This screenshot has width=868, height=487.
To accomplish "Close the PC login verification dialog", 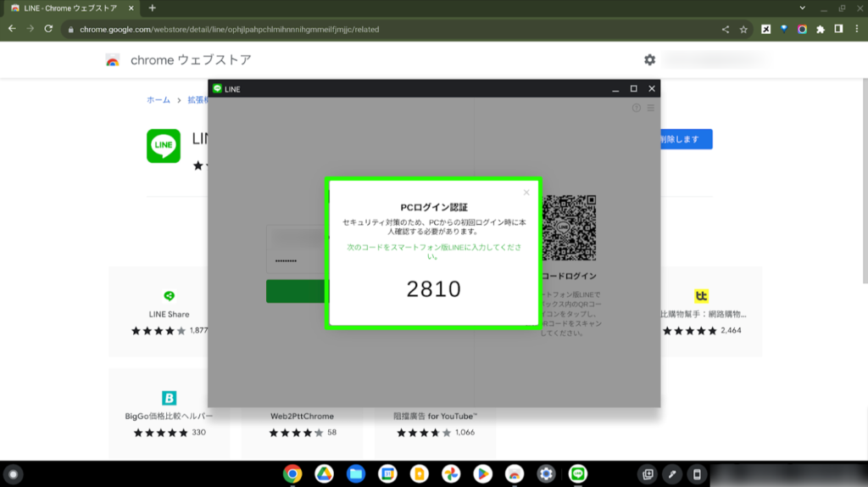I will coord(526,193).
